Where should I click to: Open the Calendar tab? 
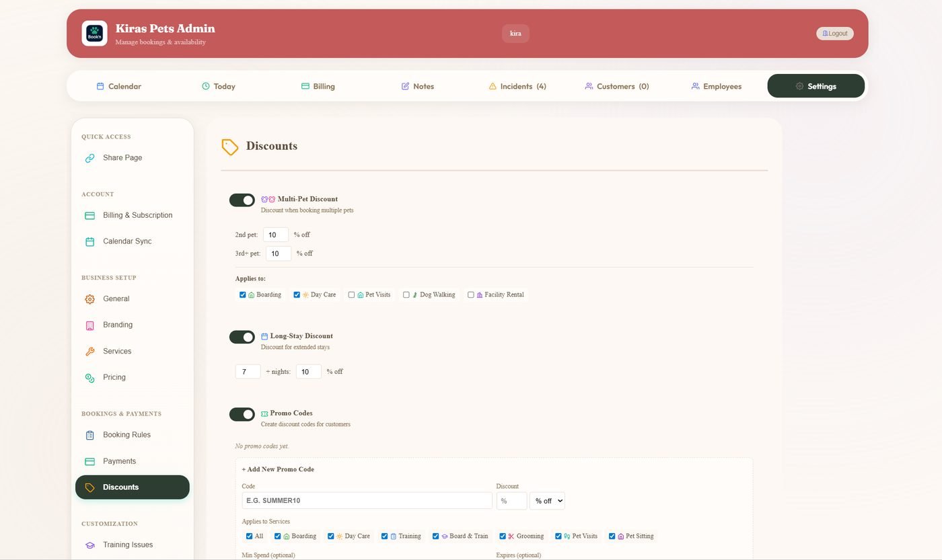[118, 86]
